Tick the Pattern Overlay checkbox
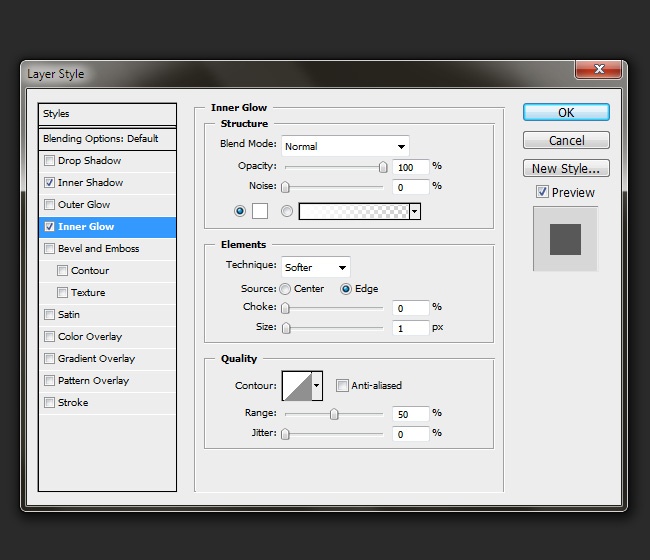The width and height of the screenshot is (650, 560). pyautogui.click(x=49, y=381)
